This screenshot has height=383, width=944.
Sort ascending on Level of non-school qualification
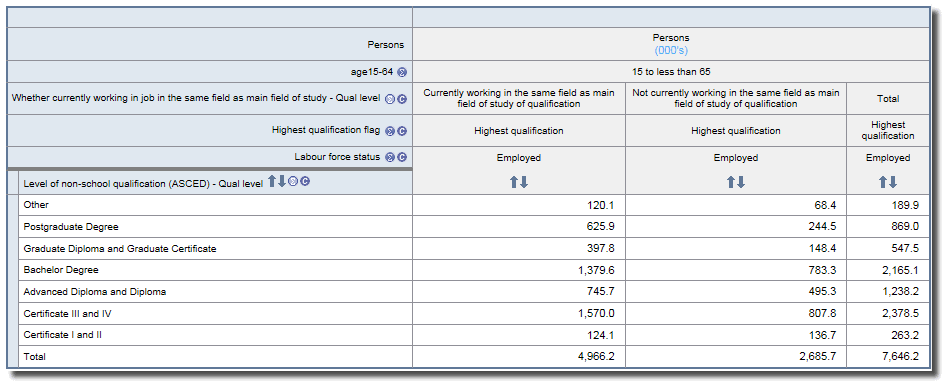coord(272,181)
